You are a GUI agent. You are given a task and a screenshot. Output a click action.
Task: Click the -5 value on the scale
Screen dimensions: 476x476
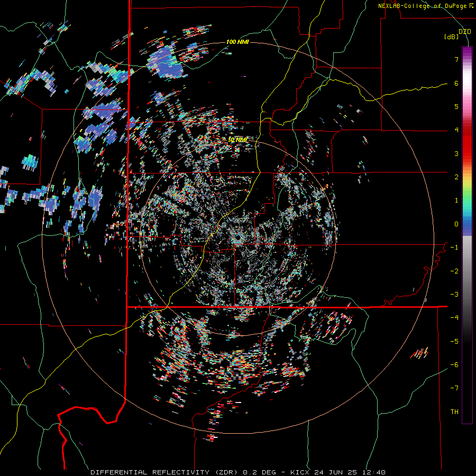coord(454,342)
